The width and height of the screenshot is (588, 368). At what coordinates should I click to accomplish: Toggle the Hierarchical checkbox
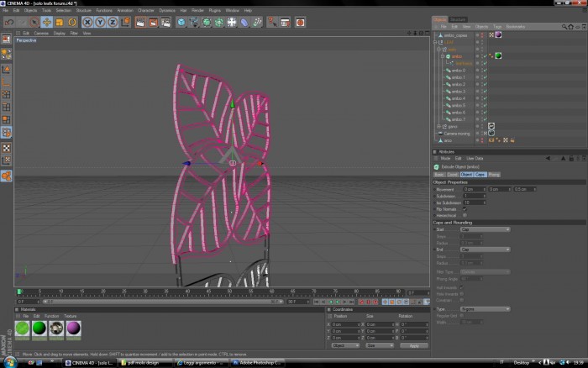coord(465,215)
